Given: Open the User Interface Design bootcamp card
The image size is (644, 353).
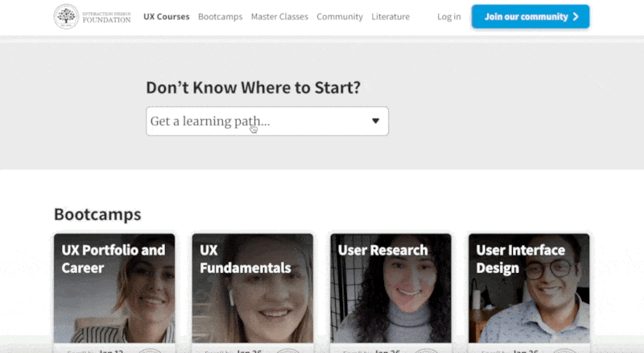Looking at the screenshot, I should (x=529, y=293).
